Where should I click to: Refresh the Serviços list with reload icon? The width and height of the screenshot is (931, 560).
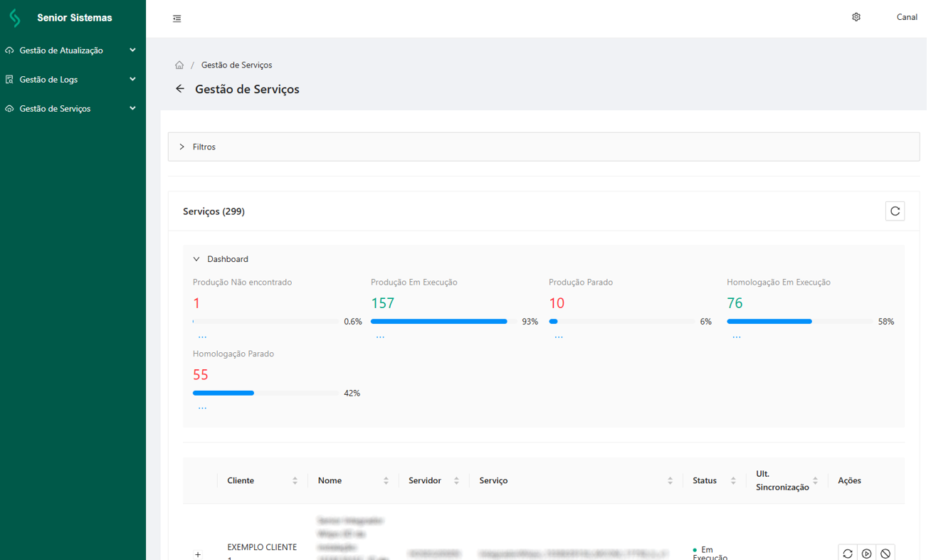(x=895, y=211)
